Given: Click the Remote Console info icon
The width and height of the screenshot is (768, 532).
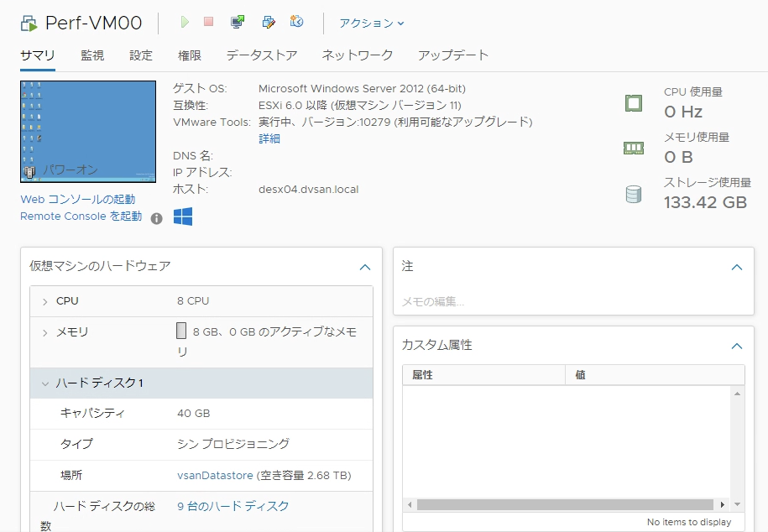Looking at the screenshot, I should [156, 218].
